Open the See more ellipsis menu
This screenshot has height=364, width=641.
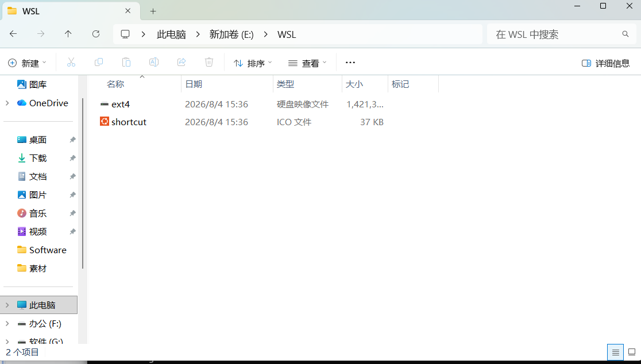(x=350, y=63)
